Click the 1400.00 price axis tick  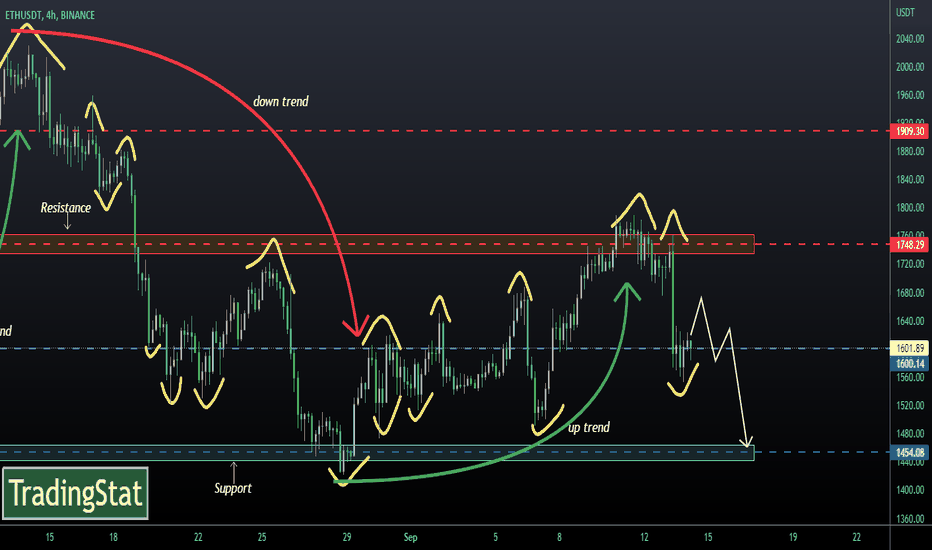click(910, 489)
